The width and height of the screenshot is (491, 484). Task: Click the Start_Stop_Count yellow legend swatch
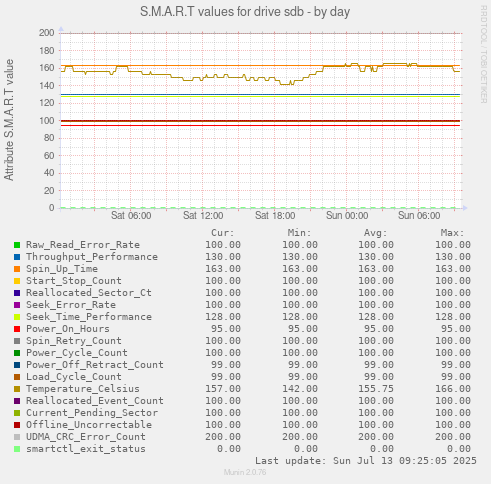point(17,281)
